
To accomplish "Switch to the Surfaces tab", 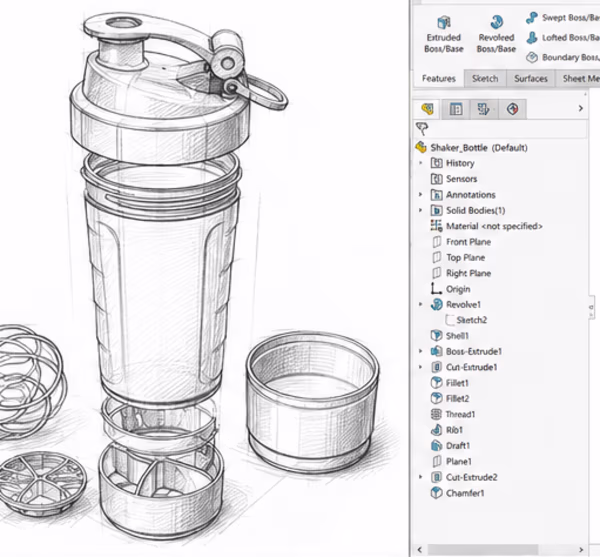I will (x=531, y=78).
